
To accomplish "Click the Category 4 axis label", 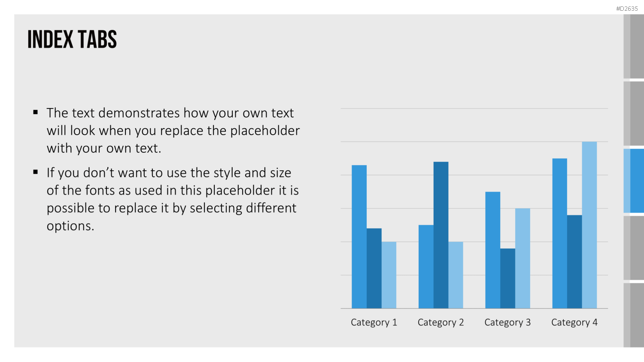I will tap(574, 323).
